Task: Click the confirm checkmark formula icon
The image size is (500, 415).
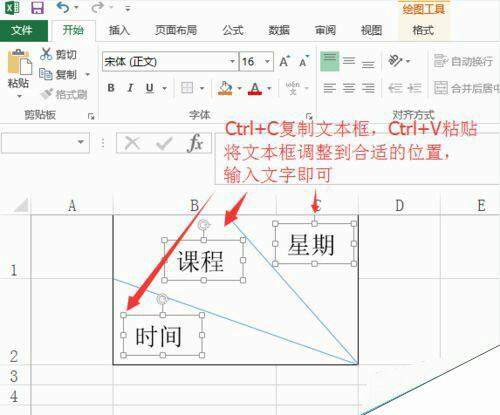Action: click(x=164, y=143)
